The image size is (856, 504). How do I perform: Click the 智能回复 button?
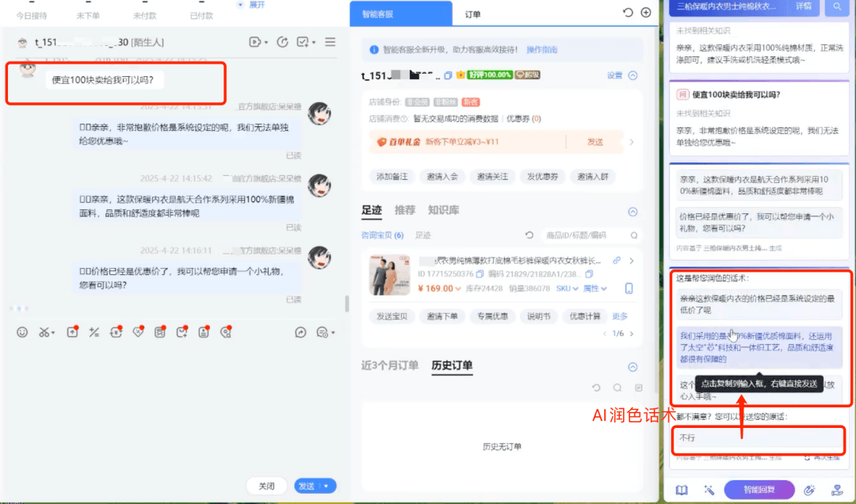(759, 490)
